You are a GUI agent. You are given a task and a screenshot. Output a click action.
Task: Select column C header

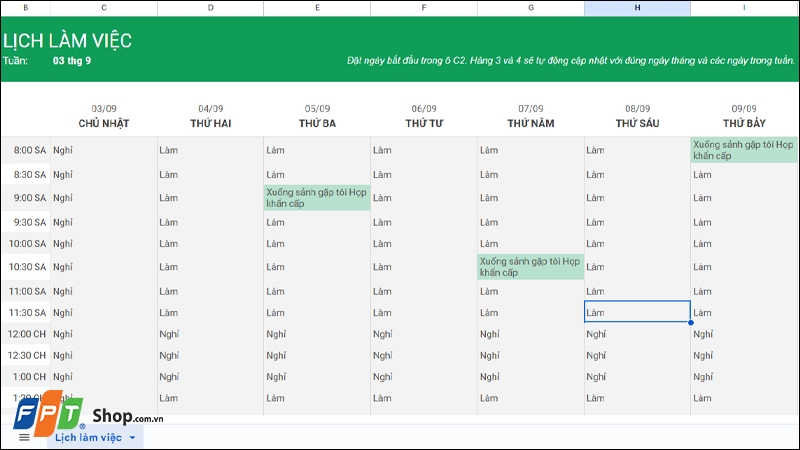[x=104, y=8]
